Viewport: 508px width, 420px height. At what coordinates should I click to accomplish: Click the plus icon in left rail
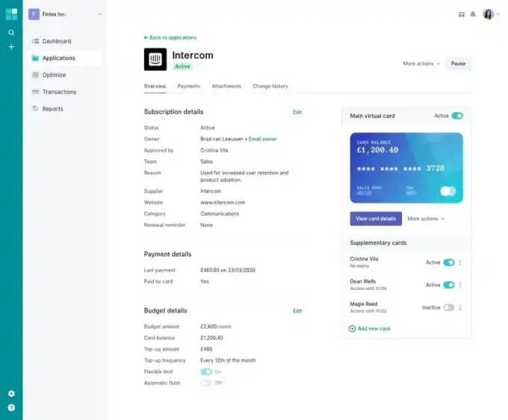pyautogui.click(x=11, y=46)
